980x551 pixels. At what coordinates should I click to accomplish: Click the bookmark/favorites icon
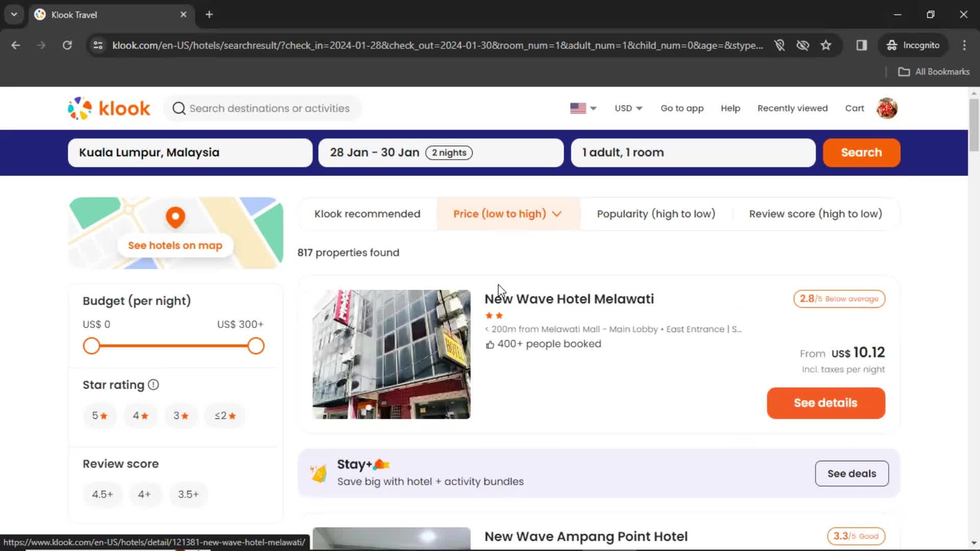825,45
